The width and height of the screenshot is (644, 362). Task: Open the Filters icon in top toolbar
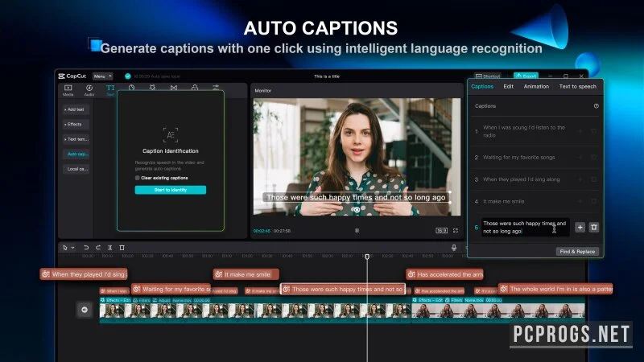click(195, 88)
